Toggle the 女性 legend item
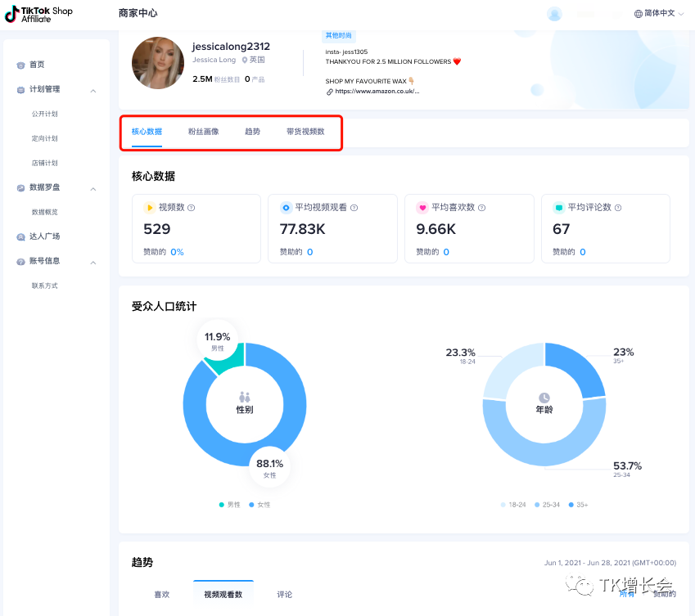695x616 pixels. (x=259, y=505)
